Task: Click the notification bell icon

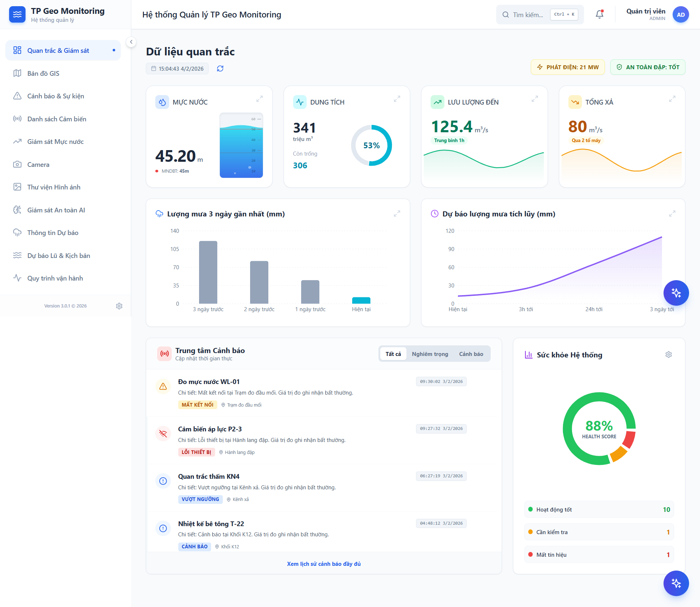Action: 599,15
